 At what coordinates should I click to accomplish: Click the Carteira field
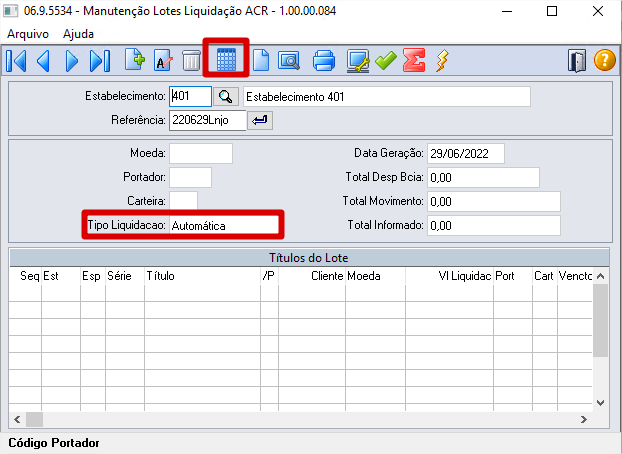tap(183, 201)
